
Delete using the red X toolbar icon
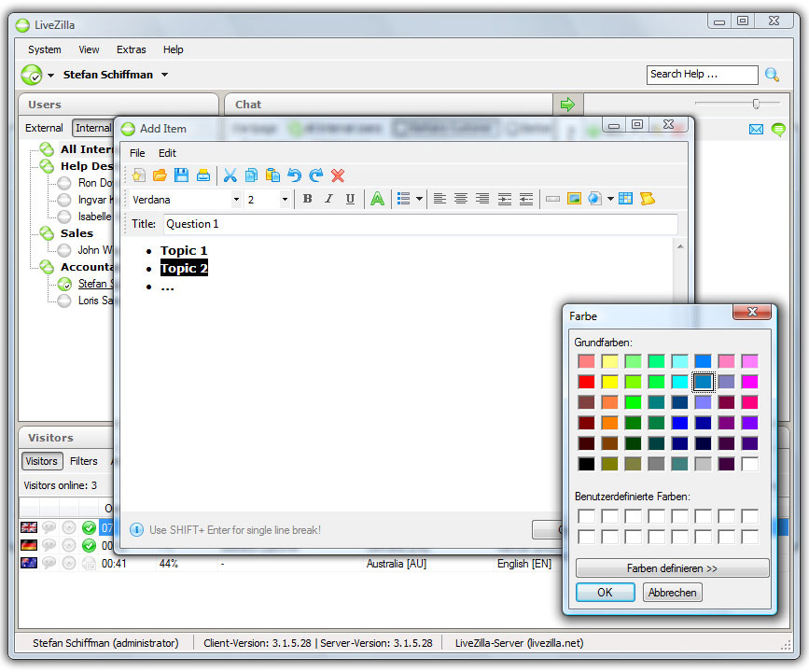point(338,175)
